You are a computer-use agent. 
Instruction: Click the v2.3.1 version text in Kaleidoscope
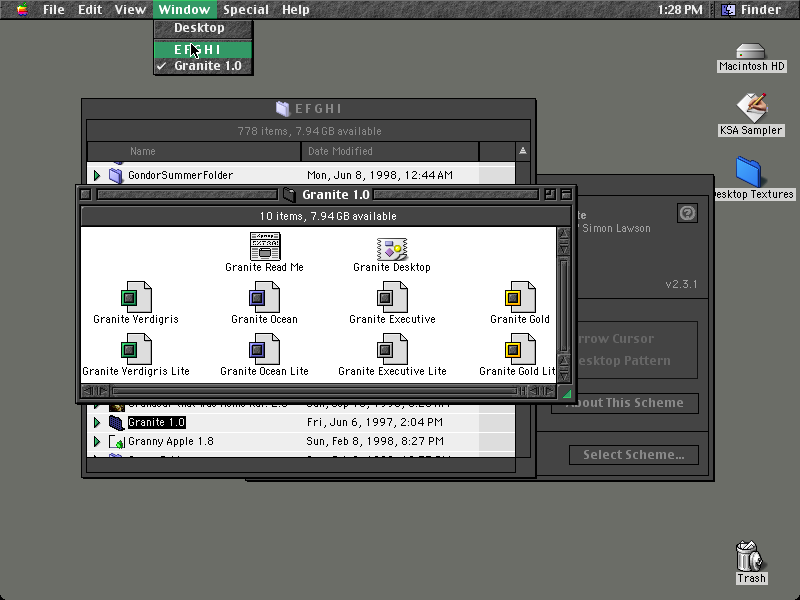[681, 285]
